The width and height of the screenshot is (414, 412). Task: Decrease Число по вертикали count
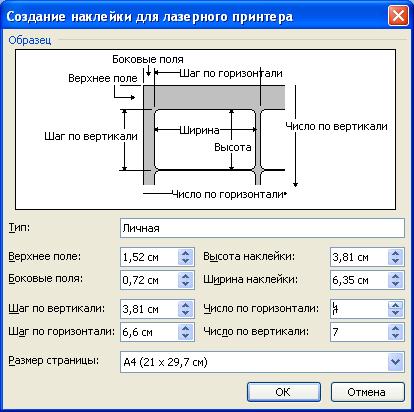point(396,336)
